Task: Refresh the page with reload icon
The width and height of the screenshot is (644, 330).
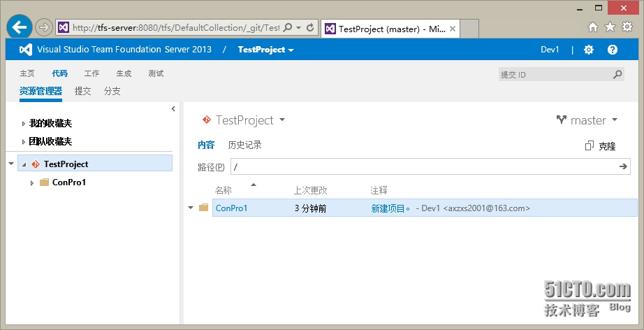Action: tap(311, 27)
